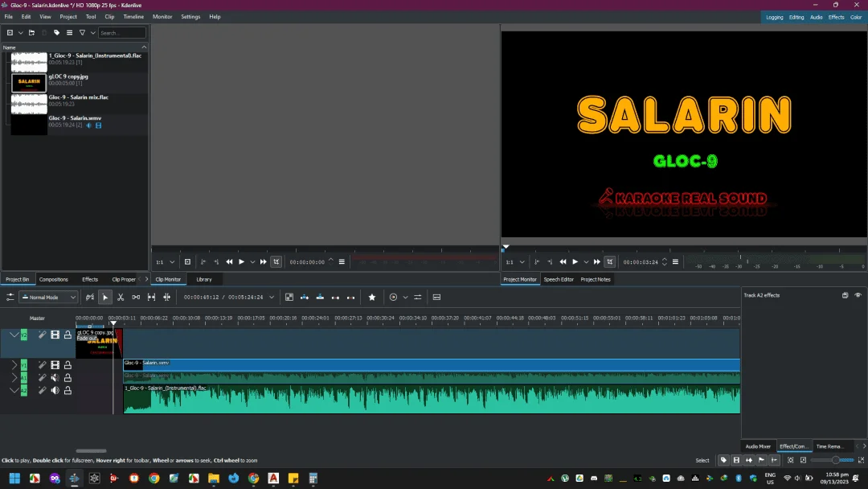The width and height of the screenshot is (868, 489).
Task: Select the Razor cut tool
Action: click(x=120, y=298)
